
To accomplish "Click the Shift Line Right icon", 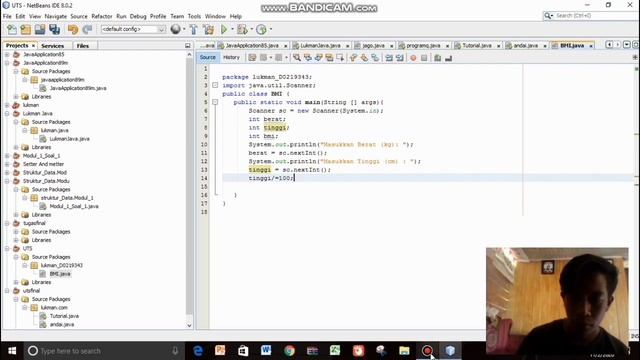I will [x=400, y=58].
